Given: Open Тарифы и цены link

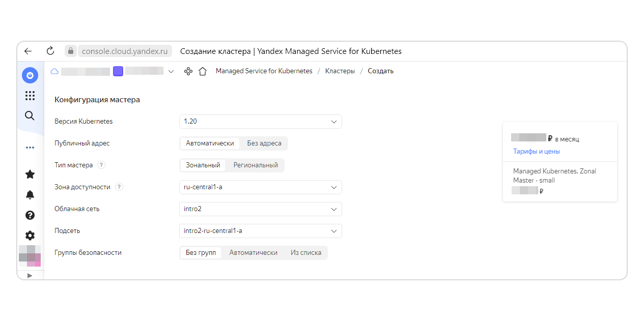Looking at the screenshot, I should 537,152.
